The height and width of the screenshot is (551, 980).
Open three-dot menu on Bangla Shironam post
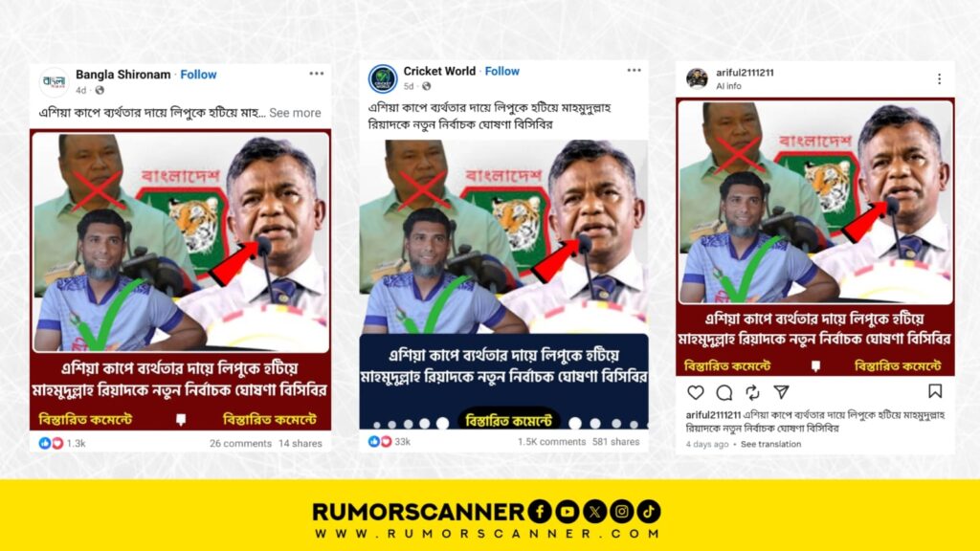316,74
